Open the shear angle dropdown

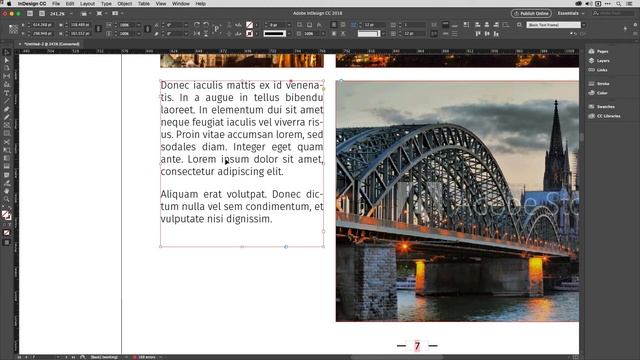186,33
